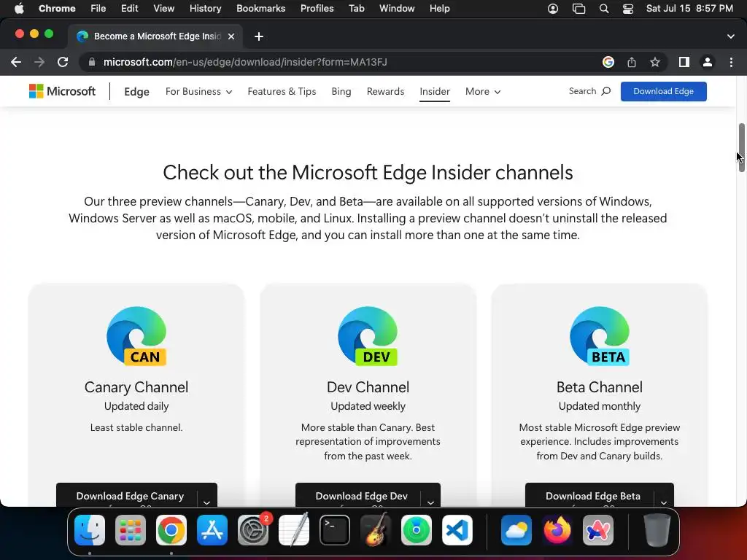The height and width of the screenshot is (560, 747).
Task: Open System Settings from the Dock
Action: (x=253, y=530)
